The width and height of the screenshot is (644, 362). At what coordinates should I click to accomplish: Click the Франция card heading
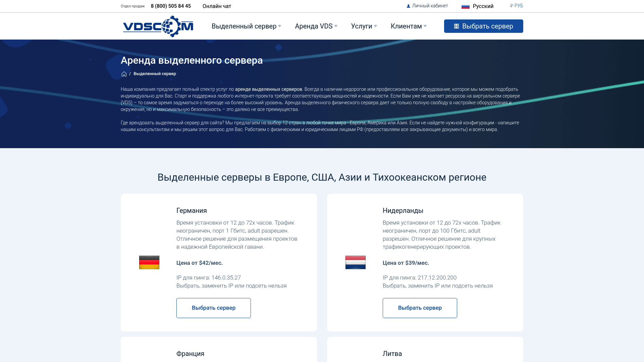[190, 354]
